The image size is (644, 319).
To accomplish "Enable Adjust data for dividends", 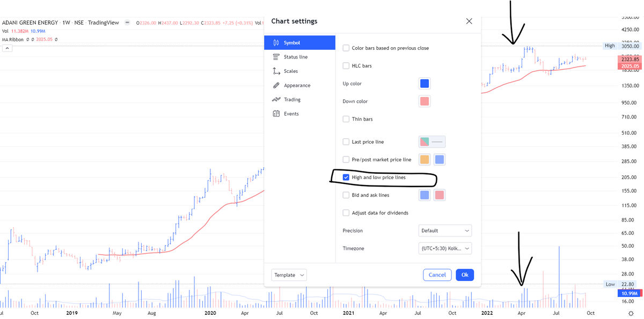I will pos(346,213).
